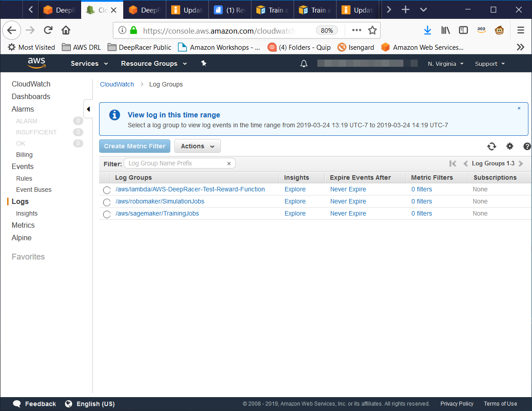
Task: Collapse the left navigation sidebar arrow
Action: [x=88, y=109]
